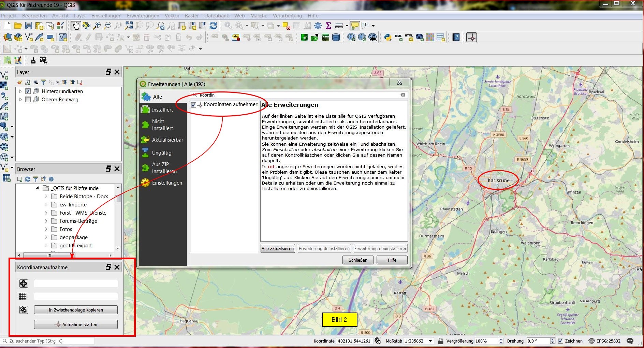
Task: Expand the Hintergrundkarten layer group
Action: click(x=20, y=91)
